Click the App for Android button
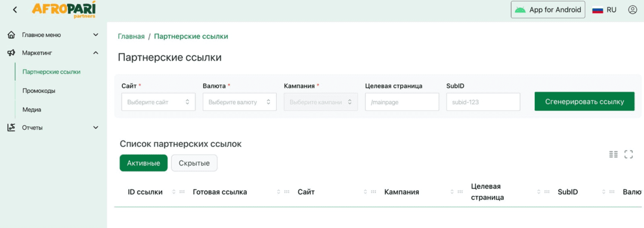This screenshot has height=228, width=644. pos(548,10)
